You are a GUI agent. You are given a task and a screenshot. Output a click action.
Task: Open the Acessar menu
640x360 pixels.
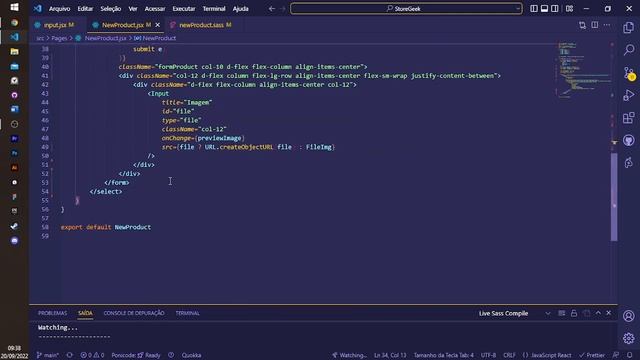pyautogui.click(x=155, y=9)
